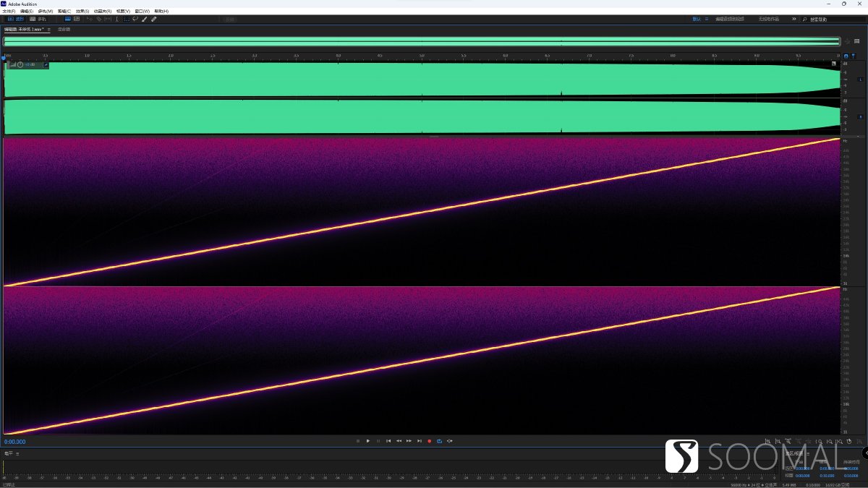The width and height of the screenshot is (868, 488).
Task: Start recording with the red Record button
Action: coord(429,441)
